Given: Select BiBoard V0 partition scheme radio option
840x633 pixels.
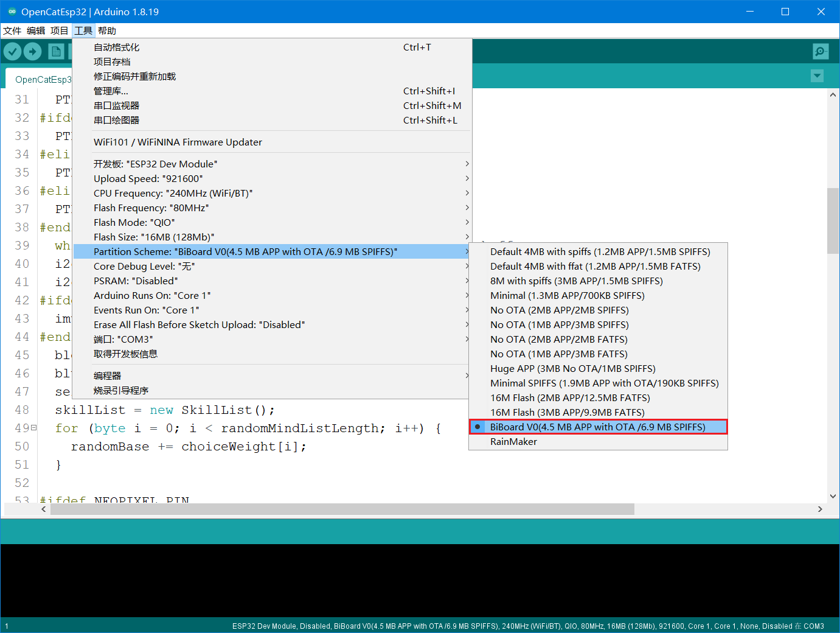Looking at the screenshot, I should (598, 427).
